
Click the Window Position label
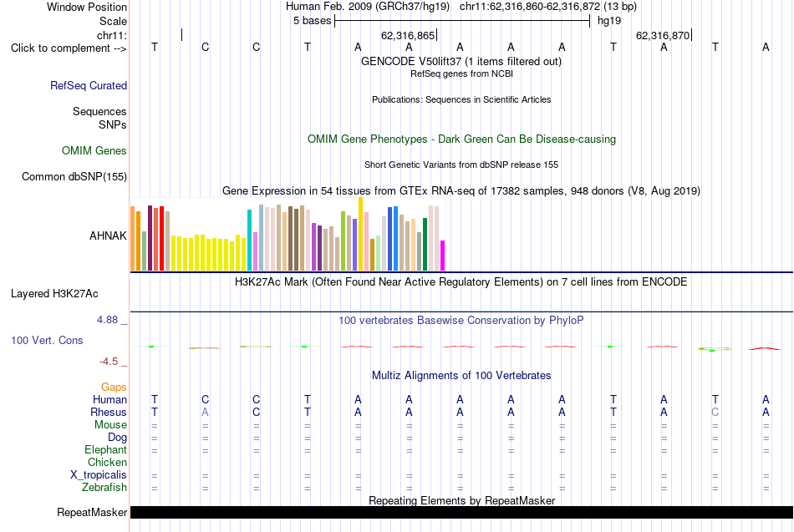point(87,7)
